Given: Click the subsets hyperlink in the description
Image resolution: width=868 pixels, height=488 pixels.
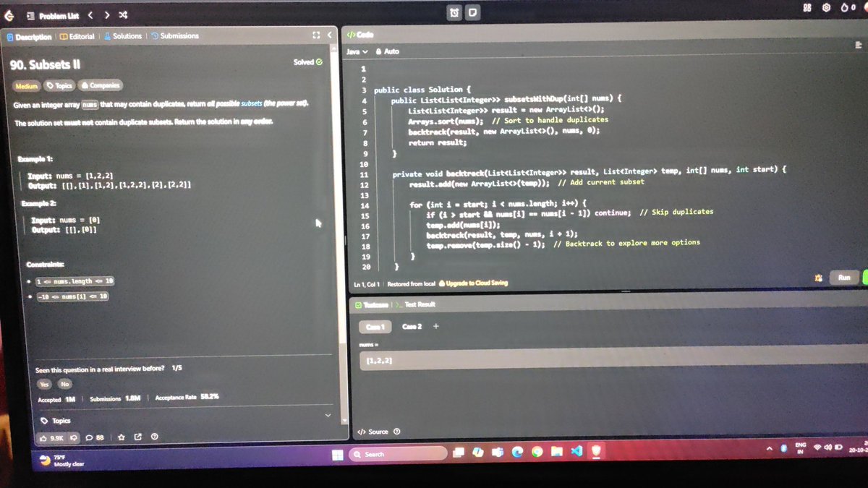Looking at the screenshot, I should coord(251,104).
